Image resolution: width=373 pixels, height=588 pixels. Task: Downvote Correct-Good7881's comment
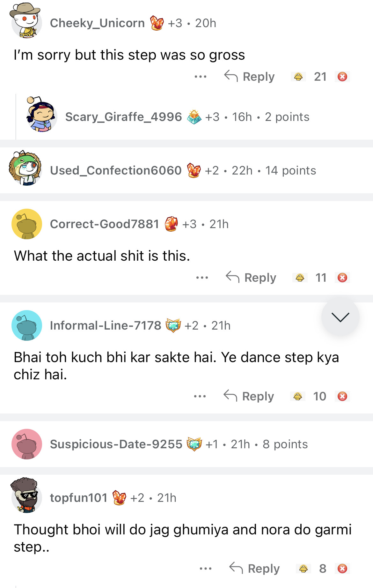pos(342,278)
